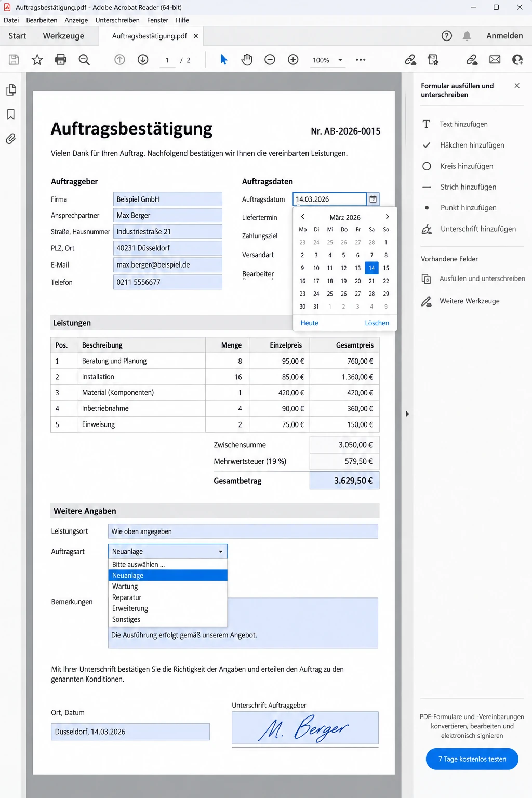Choose Erweiterung from Auftragsart list

tap(168, 608)
